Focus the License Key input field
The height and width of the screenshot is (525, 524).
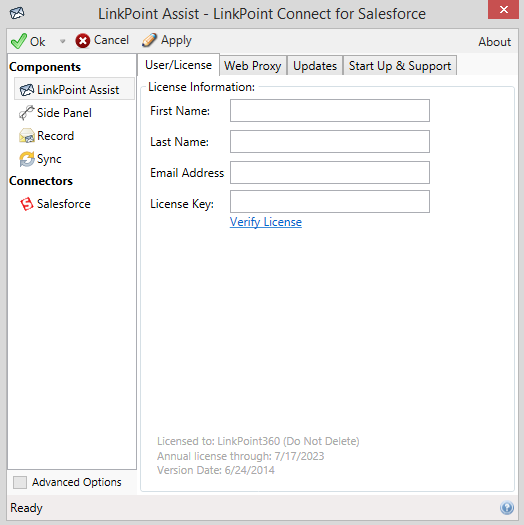point(330,202)
